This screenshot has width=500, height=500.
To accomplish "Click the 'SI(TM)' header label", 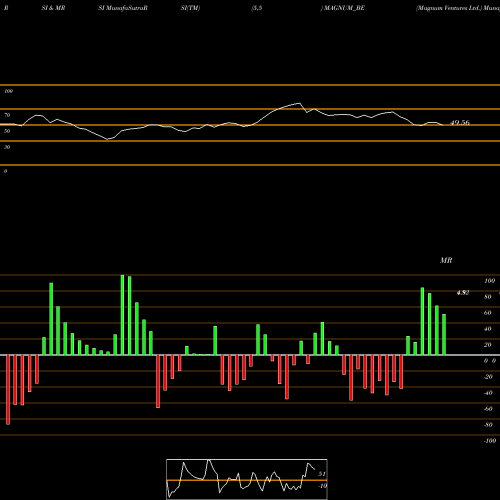I will tap(190, 8).
